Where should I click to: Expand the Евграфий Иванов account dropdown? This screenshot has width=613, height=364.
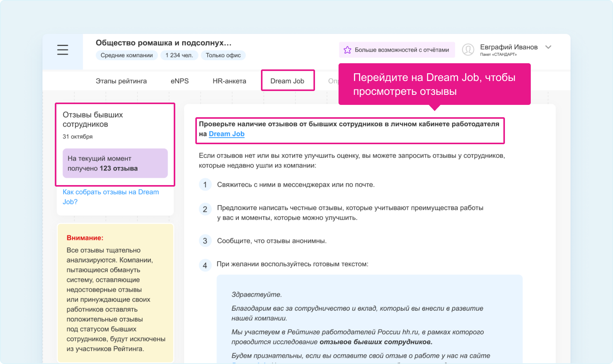pos(548,47)
